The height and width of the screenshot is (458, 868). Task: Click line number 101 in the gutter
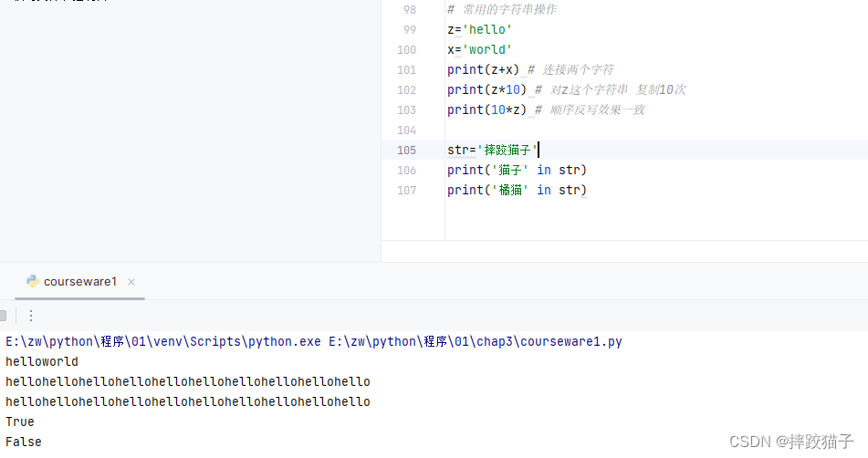coord(406,69)
